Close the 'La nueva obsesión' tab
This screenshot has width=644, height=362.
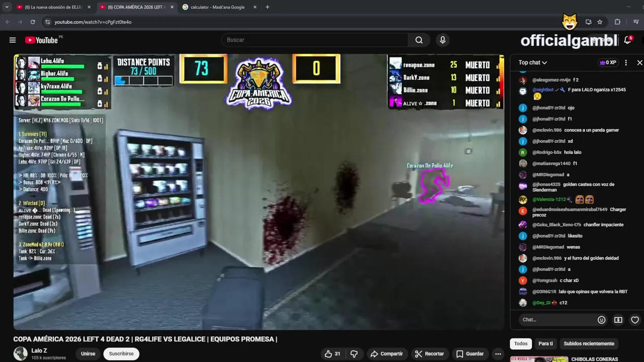[x=89, y=7]
